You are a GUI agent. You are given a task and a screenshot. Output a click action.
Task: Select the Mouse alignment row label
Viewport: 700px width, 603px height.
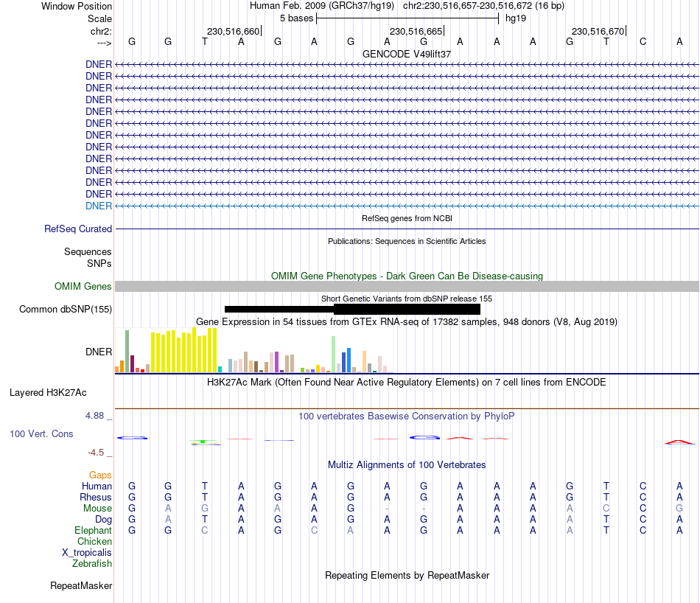pos(98,509)
